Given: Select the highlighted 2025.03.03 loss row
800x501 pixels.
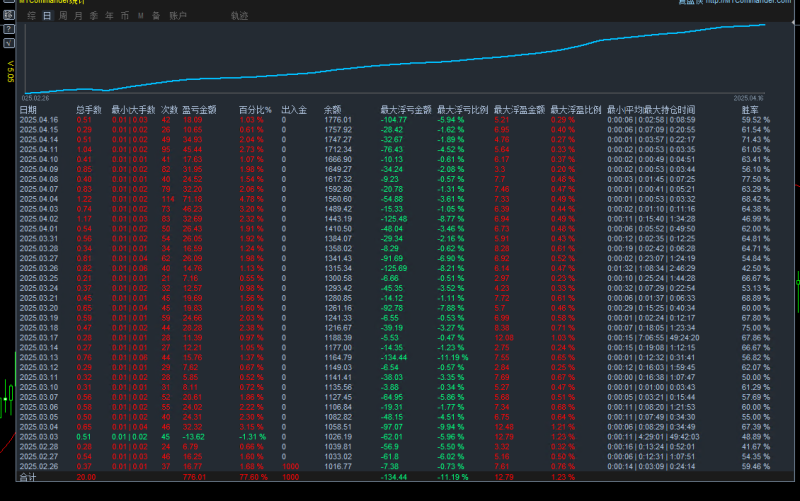Looking at the screenshot, I should (x=400, y=437).
